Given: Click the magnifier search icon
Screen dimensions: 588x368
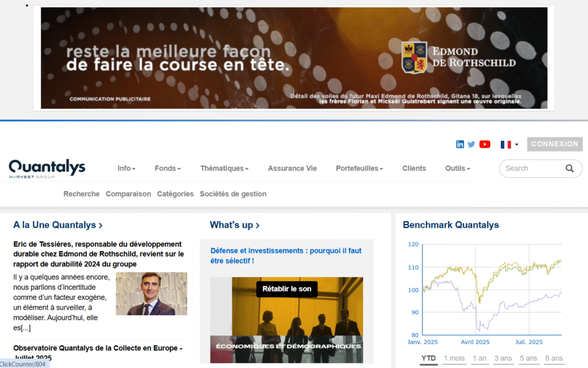Looking at the screenshot, I should (x=569, y=168).
